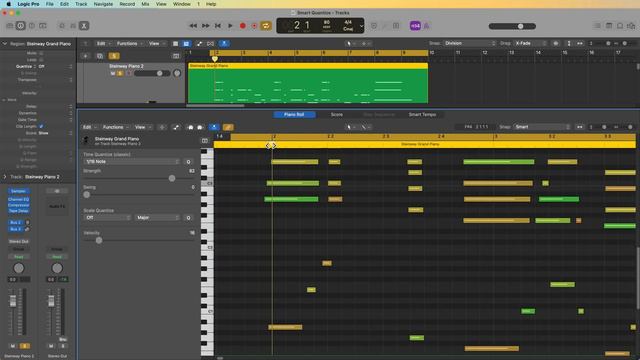Viewport: 640px width, 360px height.
Task: Start playback with the Play button
Action: (230, 26)
